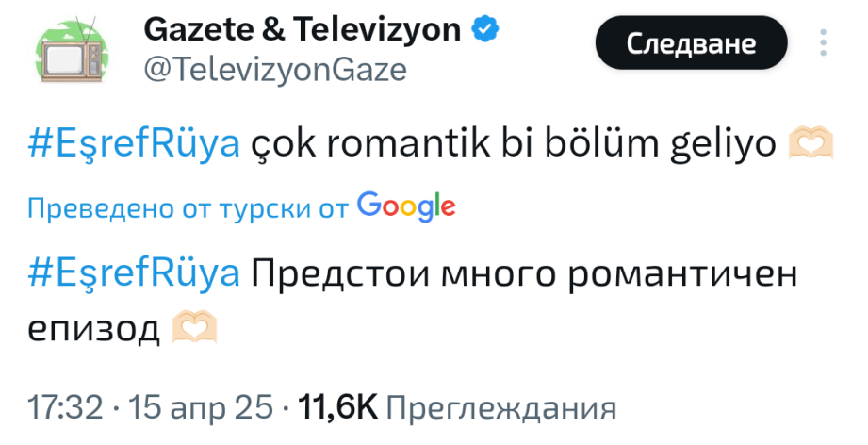This screenshot has height=445, width=868.
Task: Click the 11,6K view count number
Action: coord(337,408)
